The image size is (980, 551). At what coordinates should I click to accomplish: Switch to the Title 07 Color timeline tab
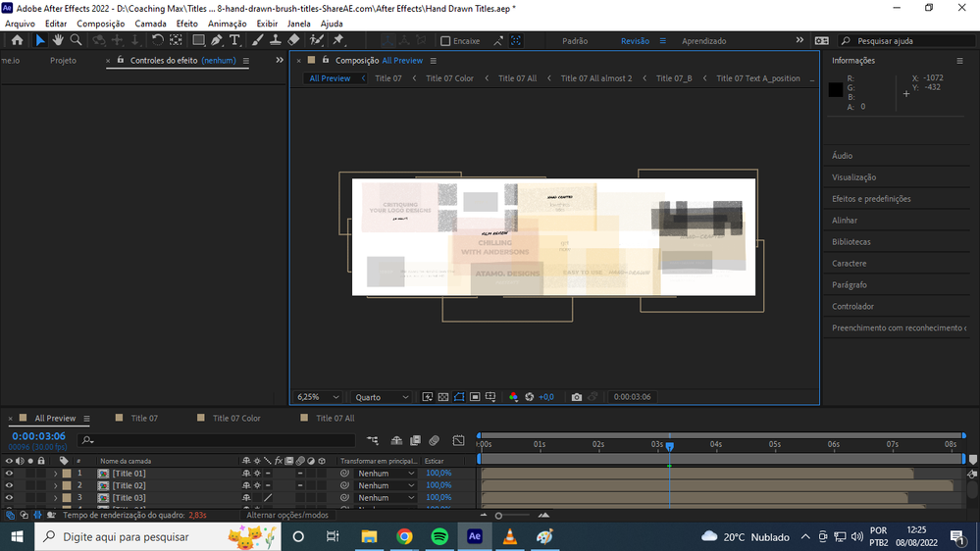pyautogui.click(x=236, y=418)
